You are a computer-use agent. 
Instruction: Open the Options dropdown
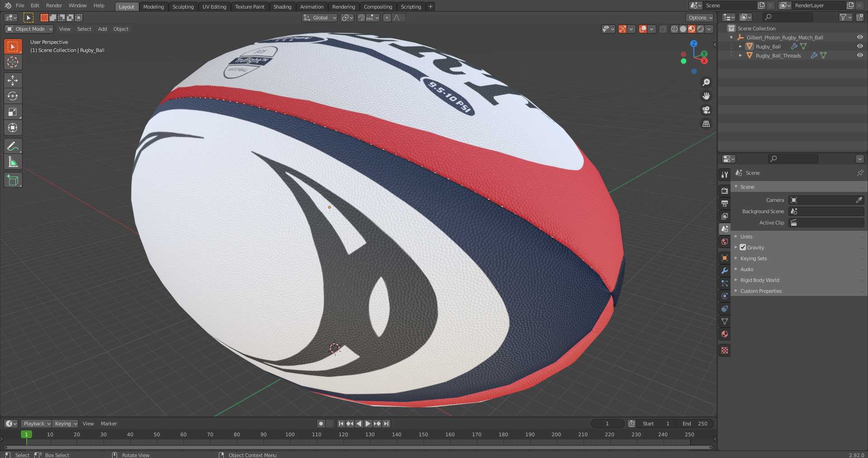(x=699, y=18)
